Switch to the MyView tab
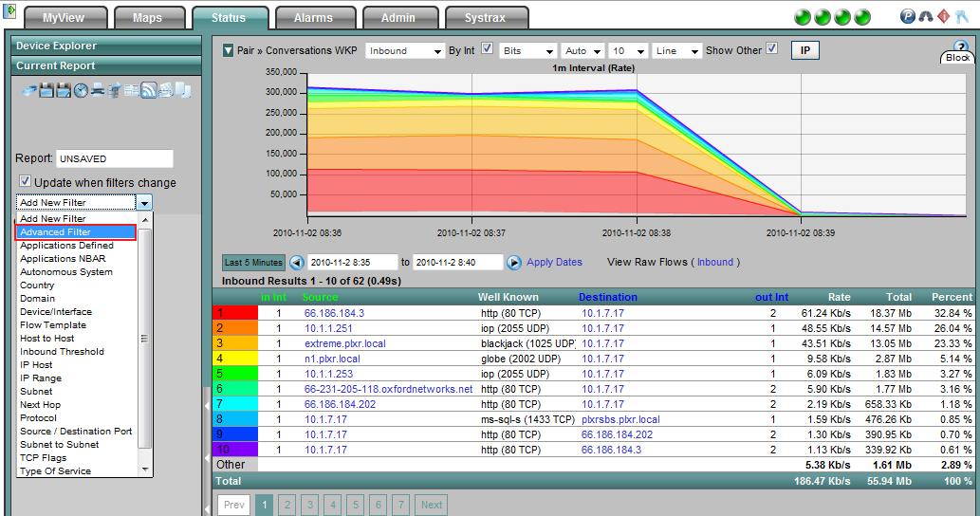The height and width of the screenshot is (516, 980). (65, 18)
